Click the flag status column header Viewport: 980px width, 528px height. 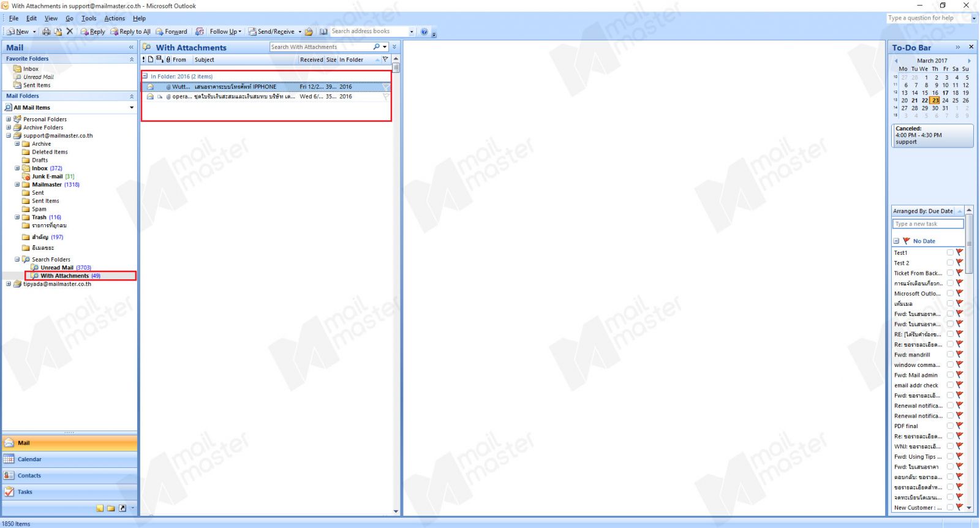tap(385, 59)
